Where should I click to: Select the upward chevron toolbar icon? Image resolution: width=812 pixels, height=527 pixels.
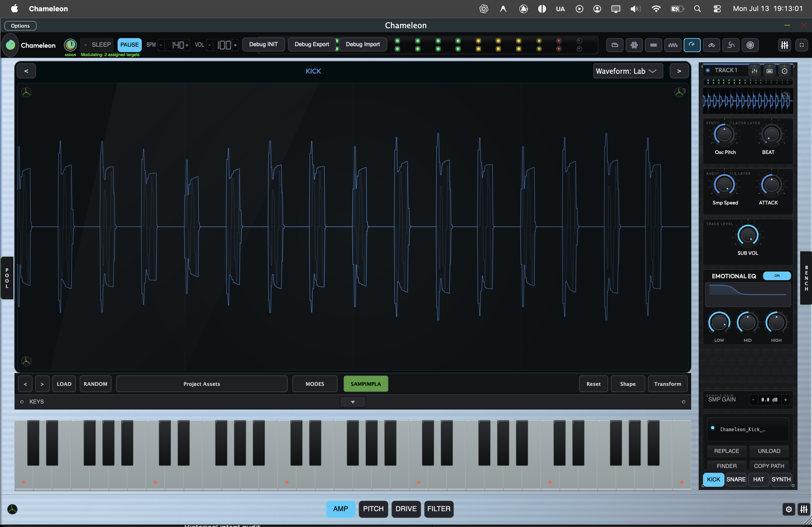tap(711, 45)
